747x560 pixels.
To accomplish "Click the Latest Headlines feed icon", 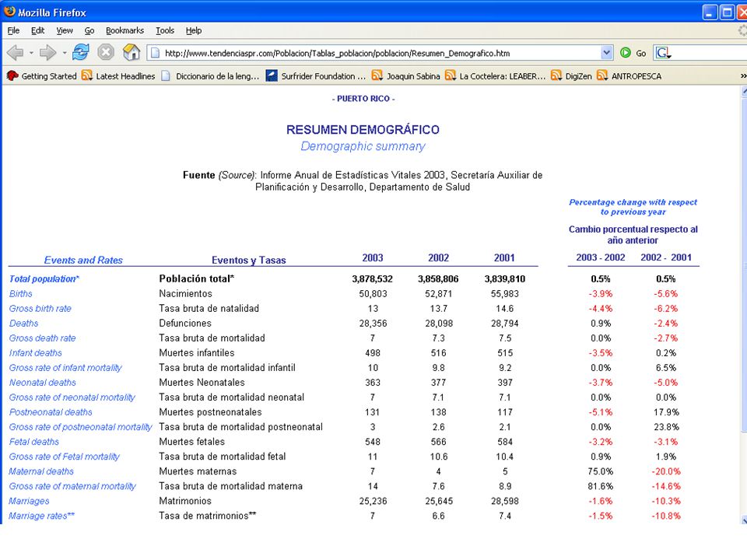I will 86,75.
